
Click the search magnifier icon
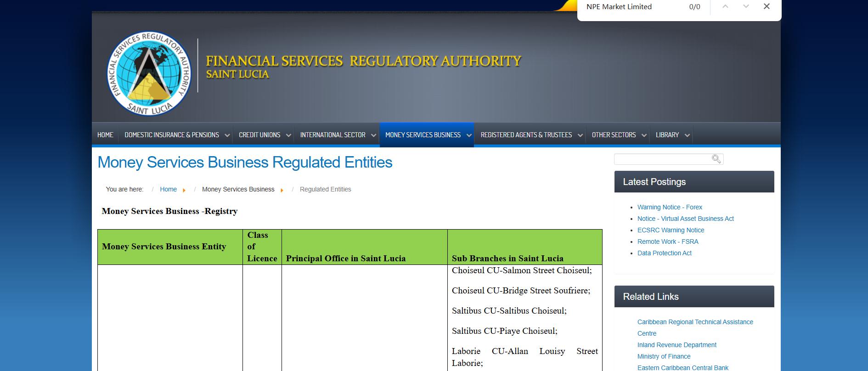716,159
